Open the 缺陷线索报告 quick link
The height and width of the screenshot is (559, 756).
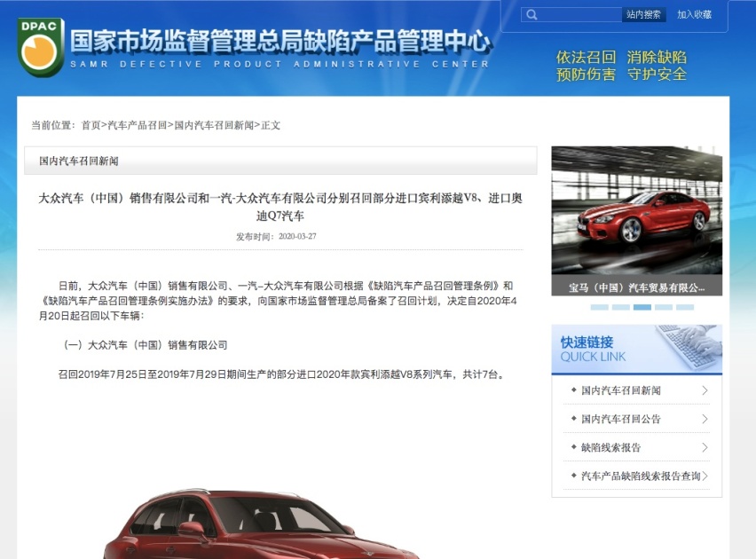coord(610,447)
